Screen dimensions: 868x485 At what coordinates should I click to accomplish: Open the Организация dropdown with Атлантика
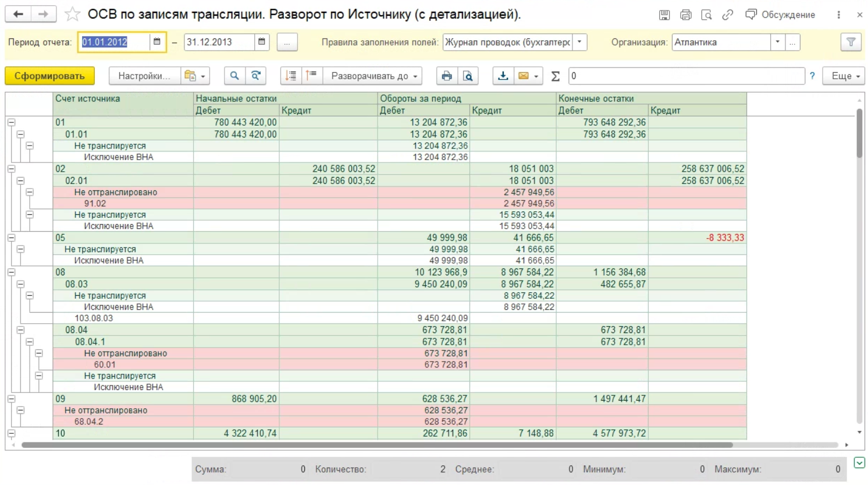(777, 42)
